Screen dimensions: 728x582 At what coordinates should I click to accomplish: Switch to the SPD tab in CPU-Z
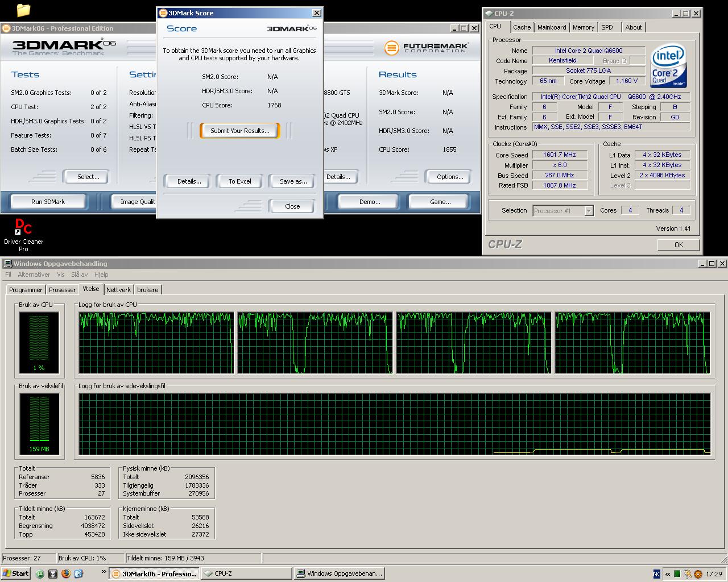pos(607,27)
